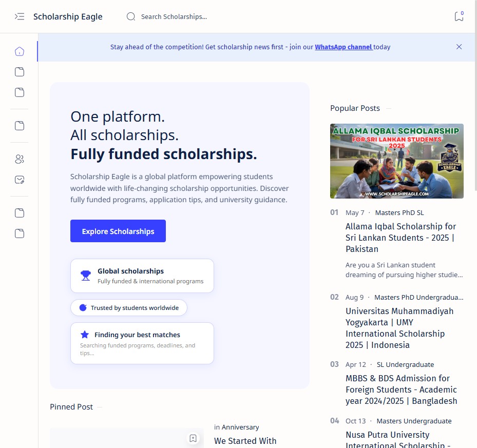Click the first folder icon below Home
The height and width of the screenshot is (448, 477).
[19, 72]
